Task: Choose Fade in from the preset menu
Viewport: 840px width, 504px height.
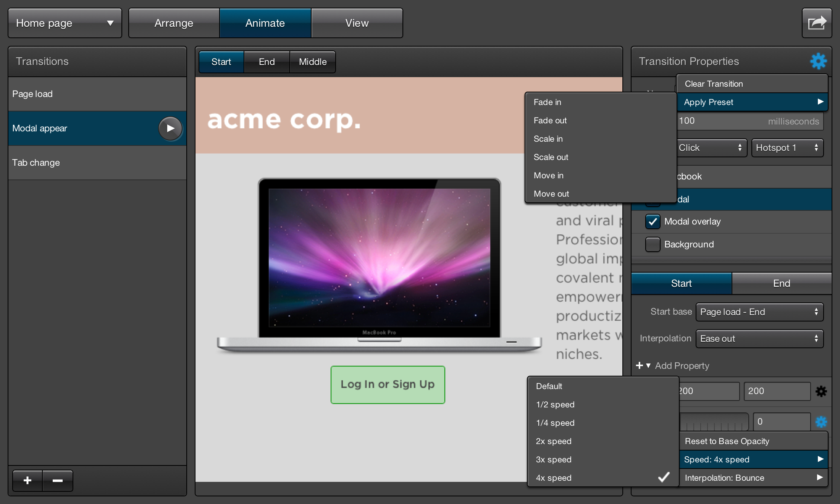Action: click(548, 102)
